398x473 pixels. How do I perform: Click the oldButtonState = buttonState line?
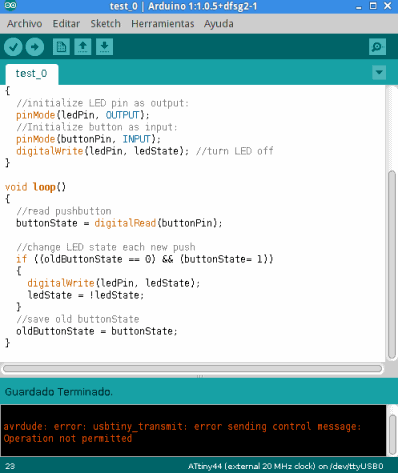pos(97,331)
